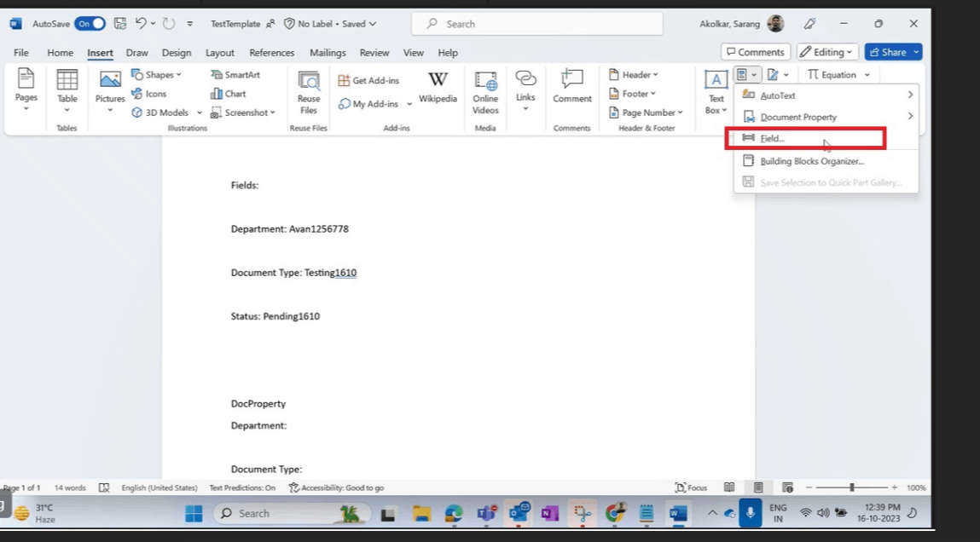Undo the last action
The width and height of the screenshot is (980, 542).
141,24
